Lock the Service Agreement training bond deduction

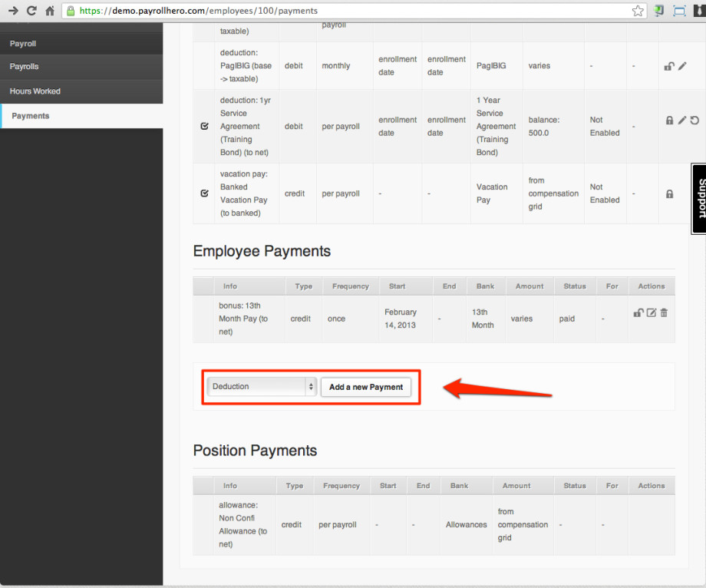point(668,121)
